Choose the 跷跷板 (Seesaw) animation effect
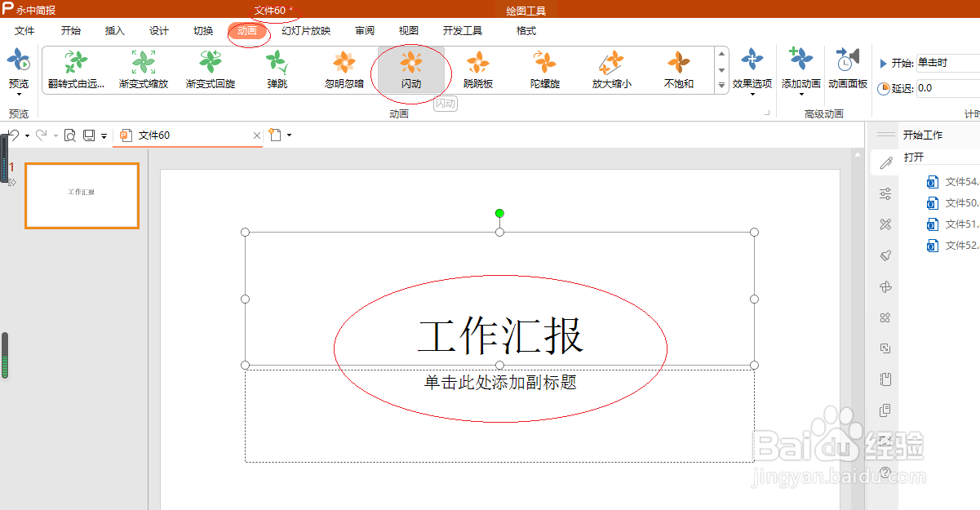980x510 pixels. [478, 69]
